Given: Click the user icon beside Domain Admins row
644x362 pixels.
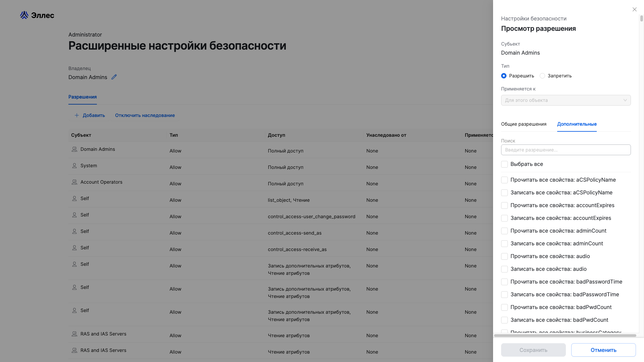Looking at the screenshot, I should tap(74, 149).
